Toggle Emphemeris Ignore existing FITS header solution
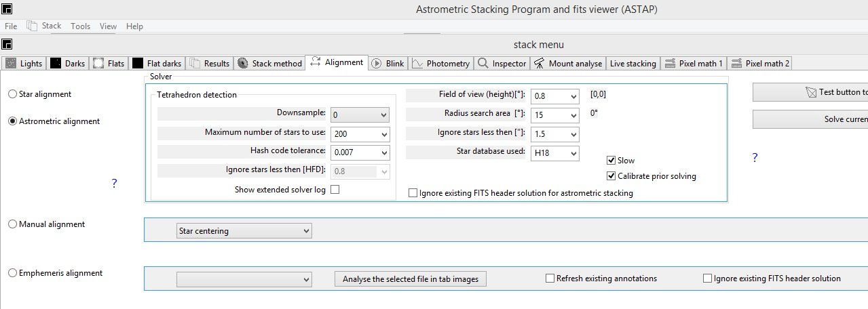 pyautogui.click(x=708, y=279)
